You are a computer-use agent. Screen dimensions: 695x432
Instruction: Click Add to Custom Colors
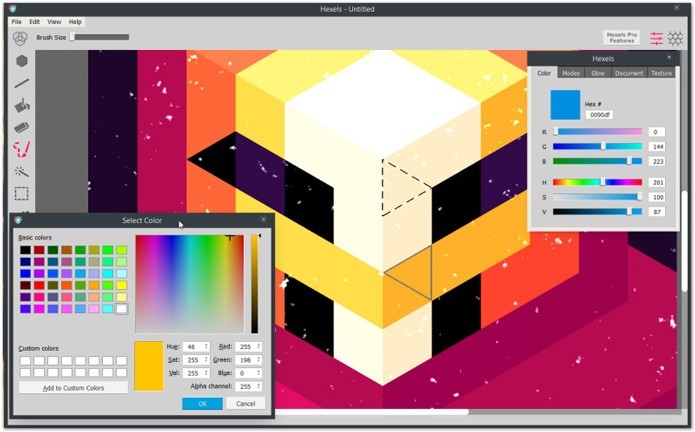click(74, 388)
